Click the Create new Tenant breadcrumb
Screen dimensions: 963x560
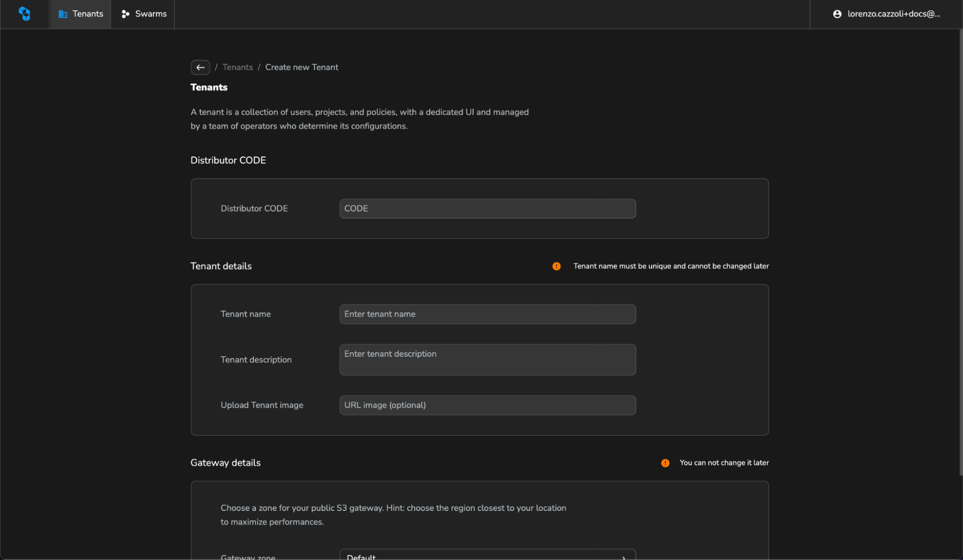[x=302, y=67]
